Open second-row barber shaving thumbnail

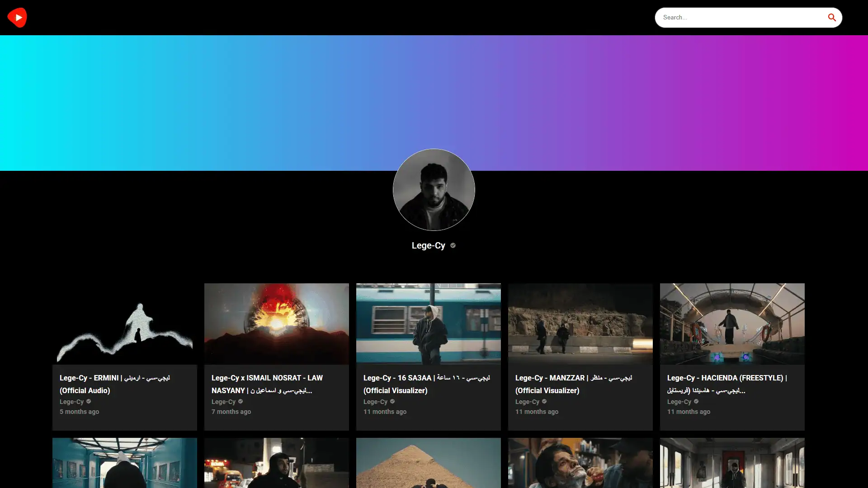(580, 463)
